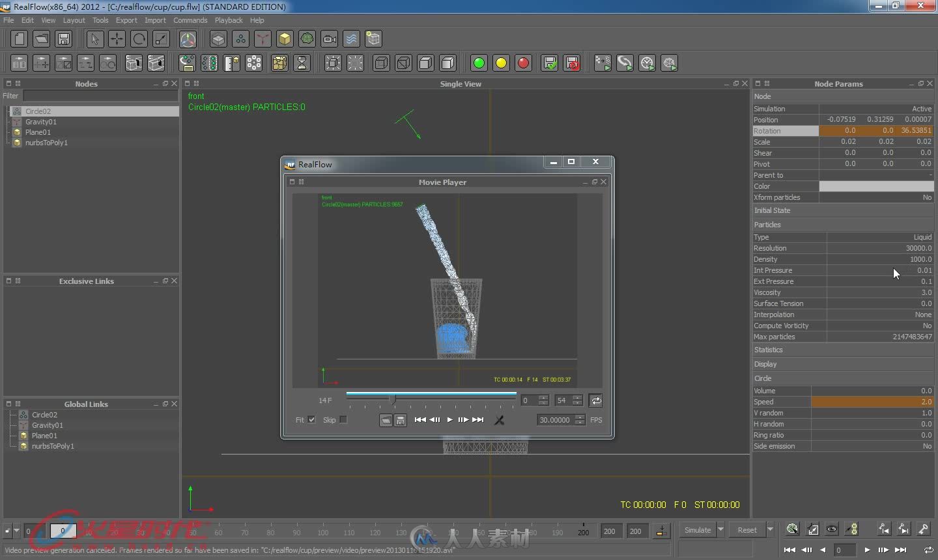Uncheck the Fit checkbox in Movie Player
938x560 pixels.
point(311,420)
